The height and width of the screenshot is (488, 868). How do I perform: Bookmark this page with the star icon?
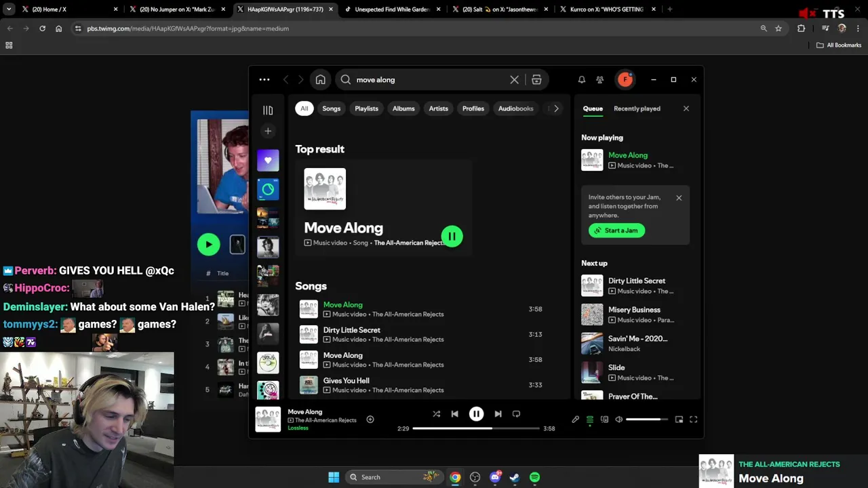tap(778, 28)
